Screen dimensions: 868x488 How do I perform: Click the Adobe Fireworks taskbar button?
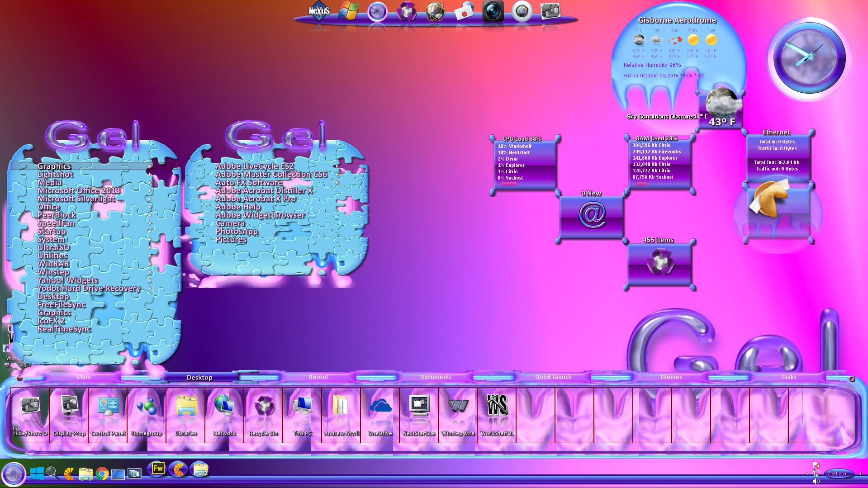(x=157, y=469)
